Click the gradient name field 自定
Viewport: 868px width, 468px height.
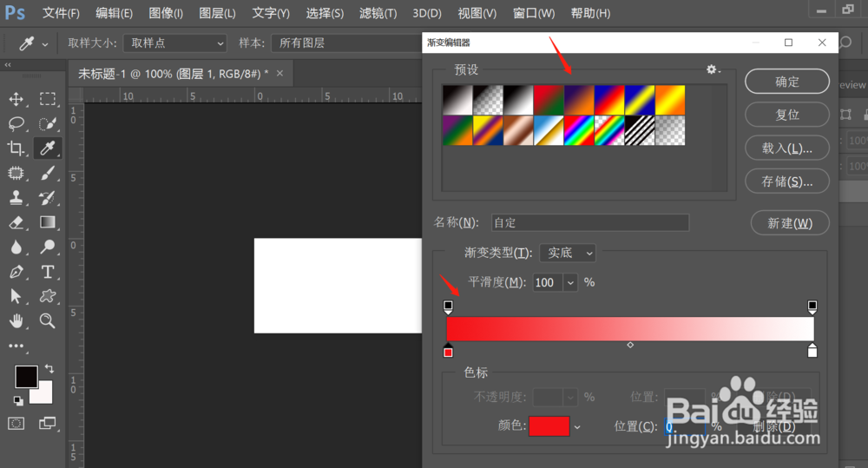tap(590, 222)
